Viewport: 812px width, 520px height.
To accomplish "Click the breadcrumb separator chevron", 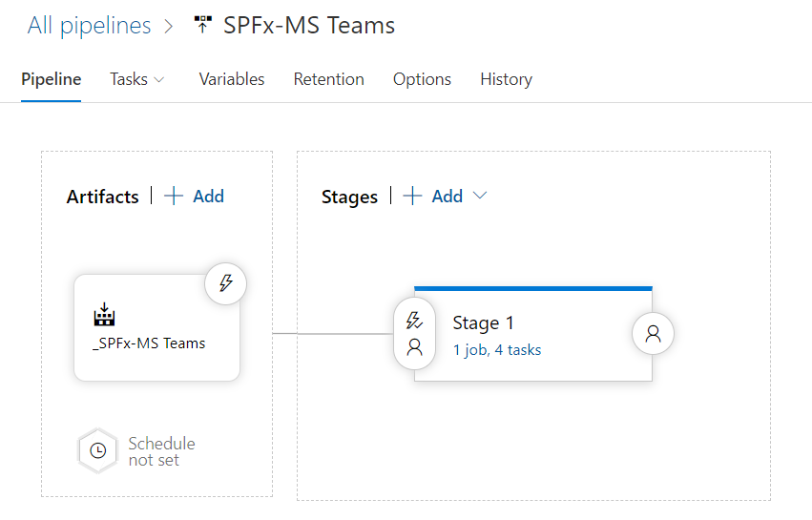I will 168,26.
